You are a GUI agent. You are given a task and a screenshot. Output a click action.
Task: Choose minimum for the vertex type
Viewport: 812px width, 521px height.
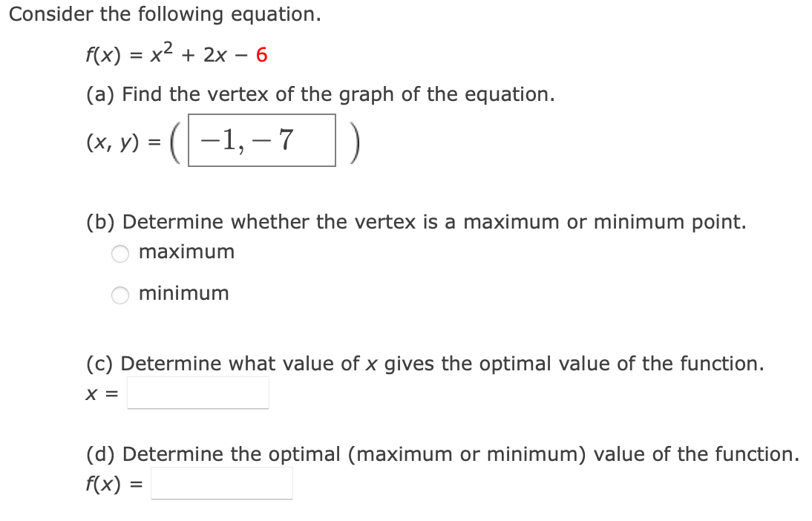tap(119, 295)
